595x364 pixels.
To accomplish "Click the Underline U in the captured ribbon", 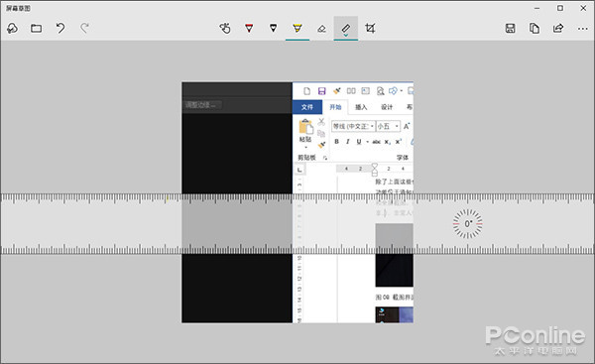I will click(359, 142).
